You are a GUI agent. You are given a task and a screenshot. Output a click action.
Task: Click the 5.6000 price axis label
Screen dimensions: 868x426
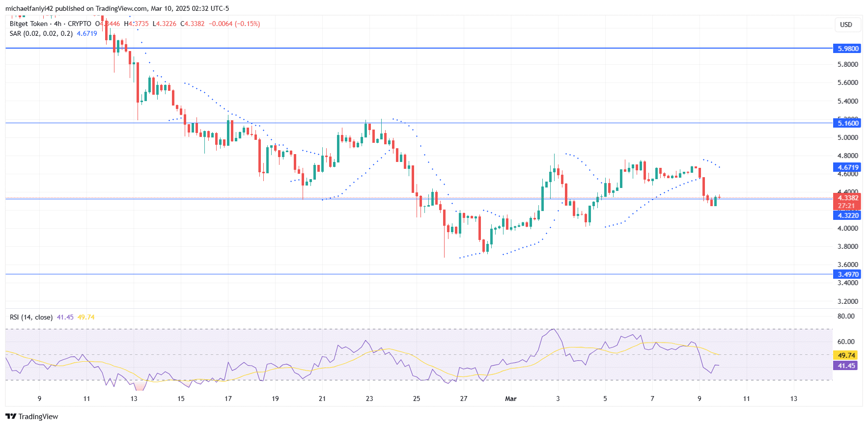pyautogui.click(x=848, y=82)
